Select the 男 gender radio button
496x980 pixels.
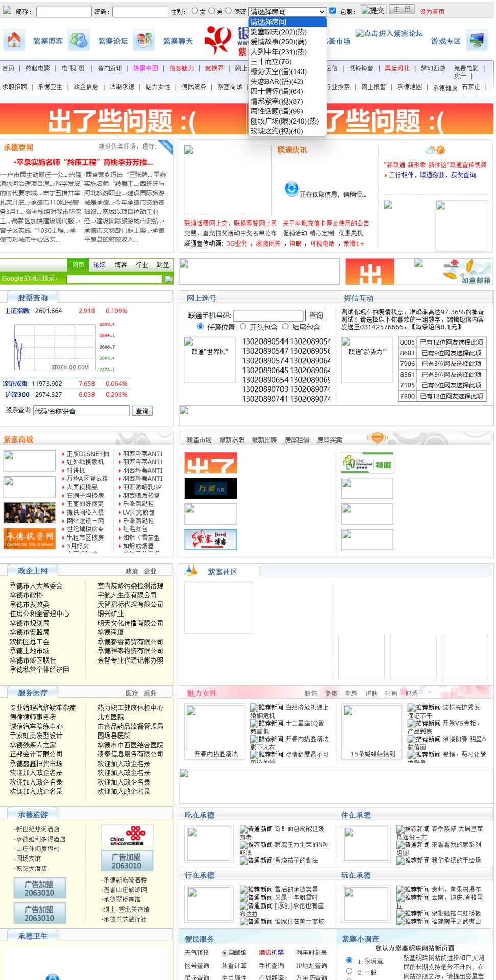[x=211, y=11]
